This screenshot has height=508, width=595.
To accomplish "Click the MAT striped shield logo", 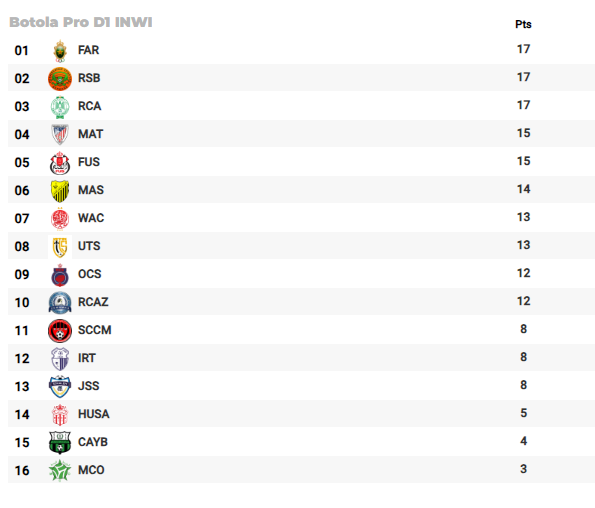I will tap(60, 134).
